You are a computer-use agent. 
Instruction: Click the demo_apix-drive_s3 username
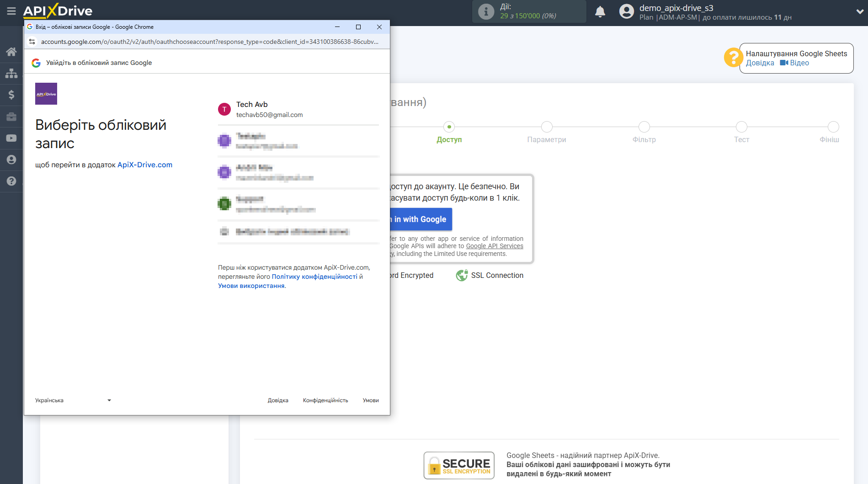pos(676,8)
